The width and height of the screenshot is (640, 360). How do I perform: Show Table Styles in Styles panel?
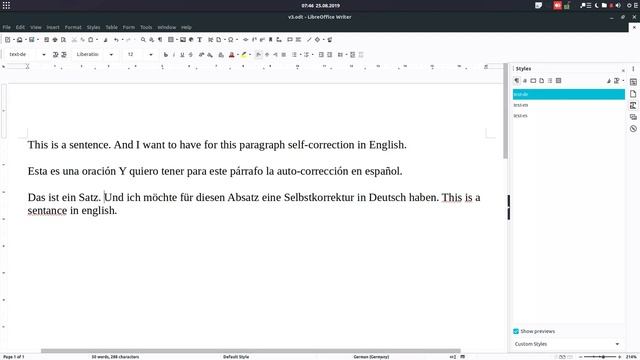558,81
